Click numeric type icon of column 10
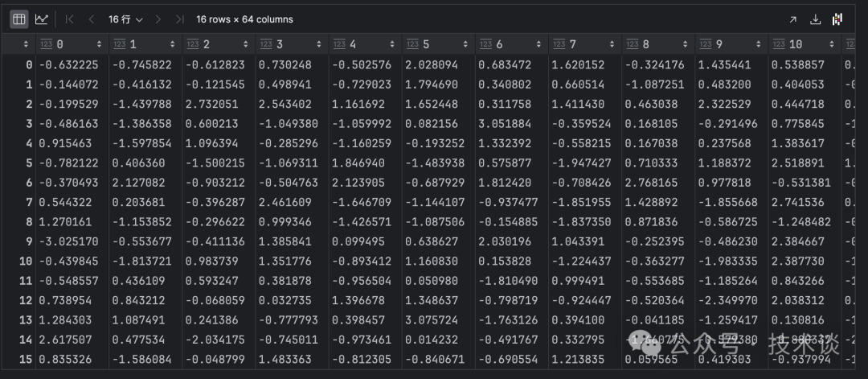The width and height of the screenshot is (868, 379). click(x=780, y=44)
